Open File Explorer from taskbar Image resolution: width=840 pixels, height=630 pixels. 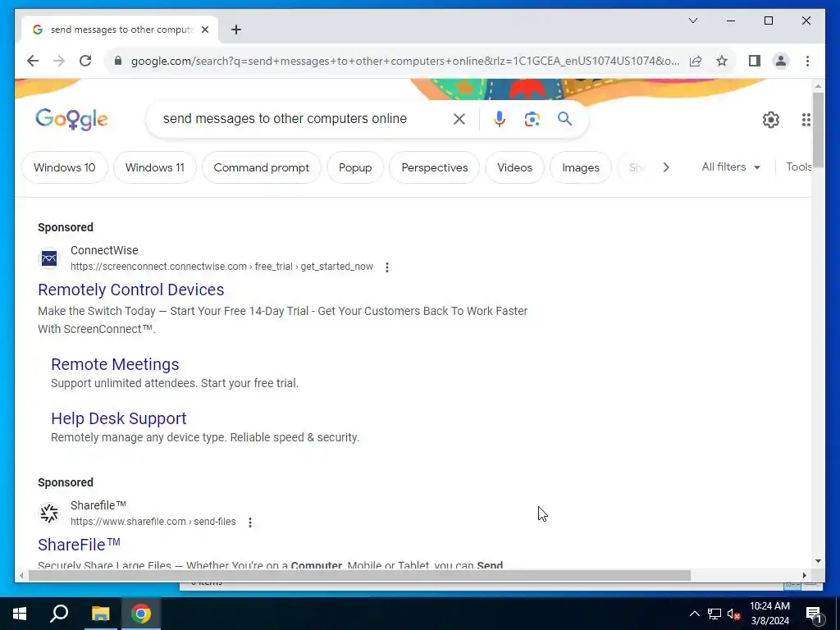pos(100,614)
